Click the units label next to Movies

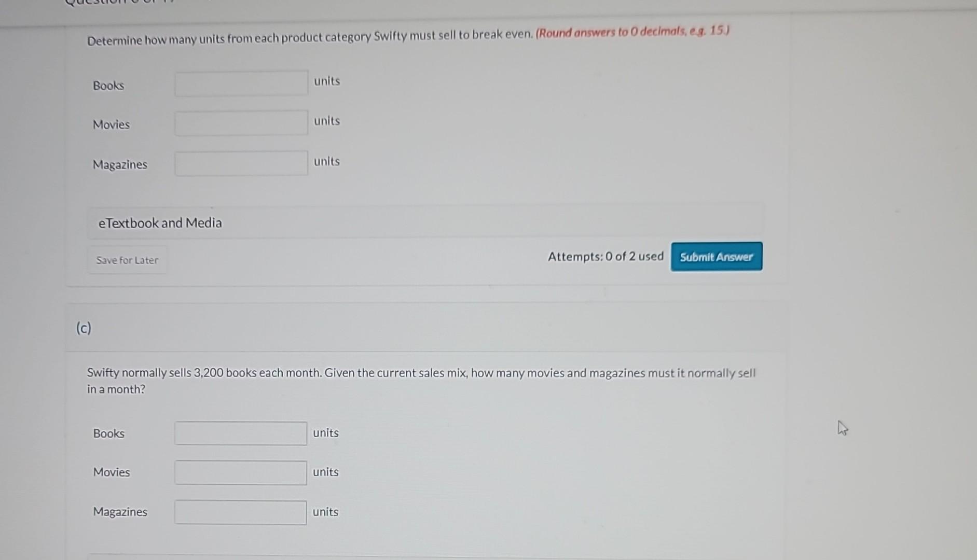point(326,121)
